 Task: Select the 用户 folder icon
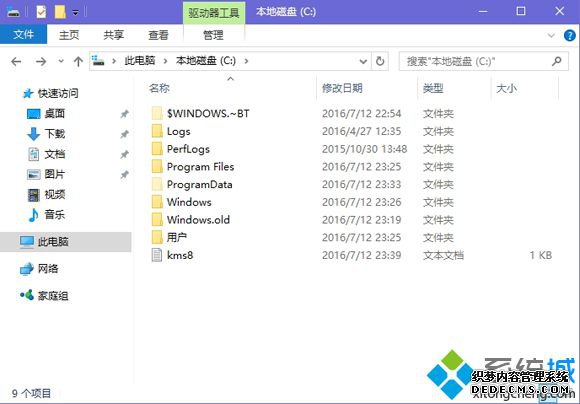pos(157,237)
